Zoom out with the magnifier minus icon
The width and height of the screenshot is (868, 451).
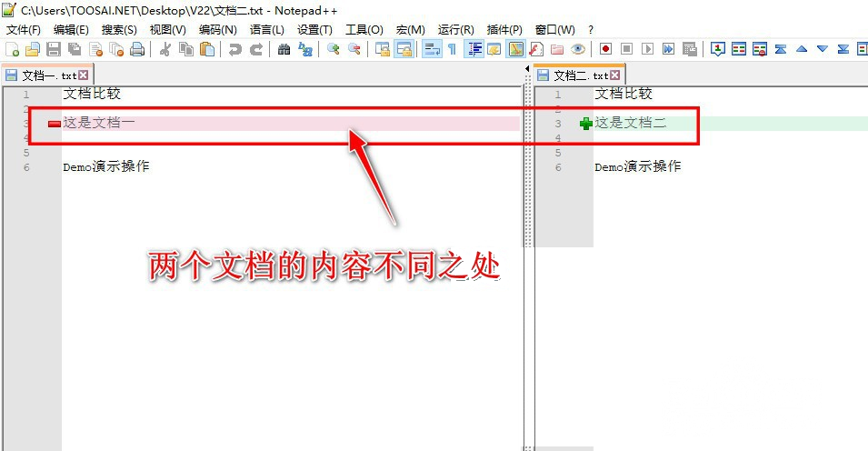(x=354, y=49)
